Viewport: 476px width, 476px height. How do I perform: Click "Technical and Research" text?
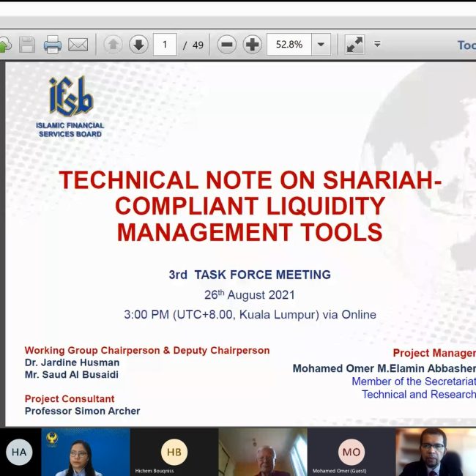pyautogui.click(x=419, y=394)
